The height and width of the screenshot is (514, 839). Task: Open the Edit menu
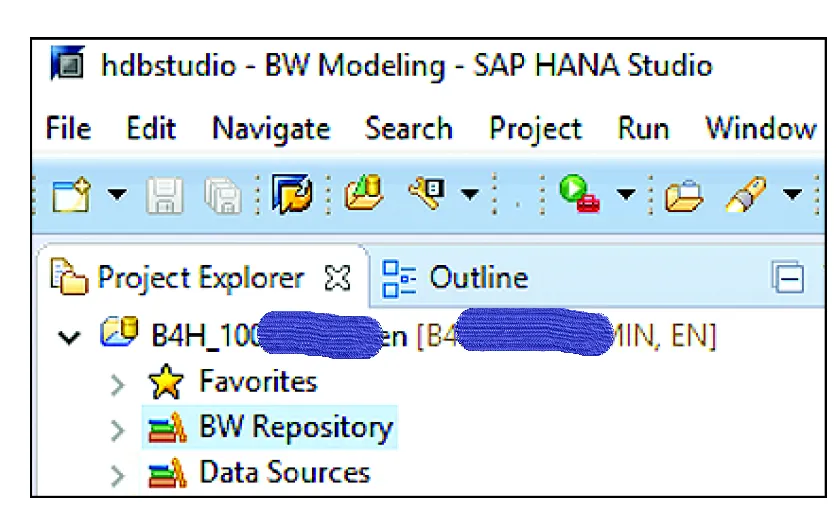[x=151, y=129]
